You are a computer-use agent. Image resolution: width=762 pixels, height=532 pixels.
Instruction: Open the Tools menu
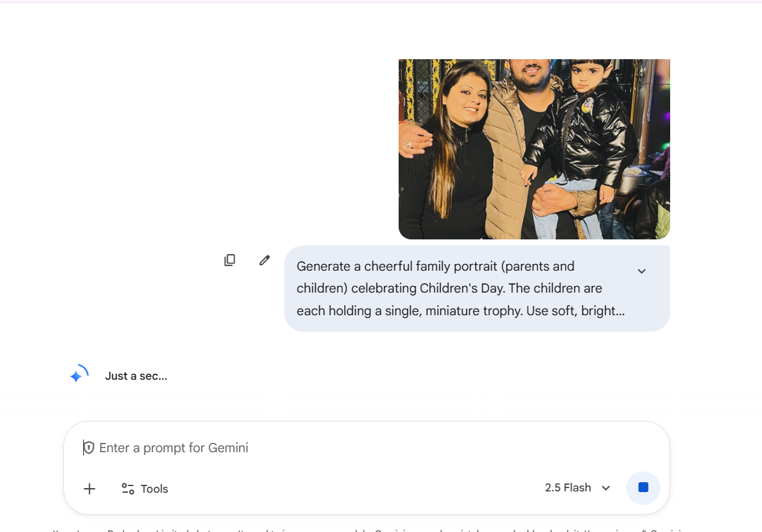144,488
